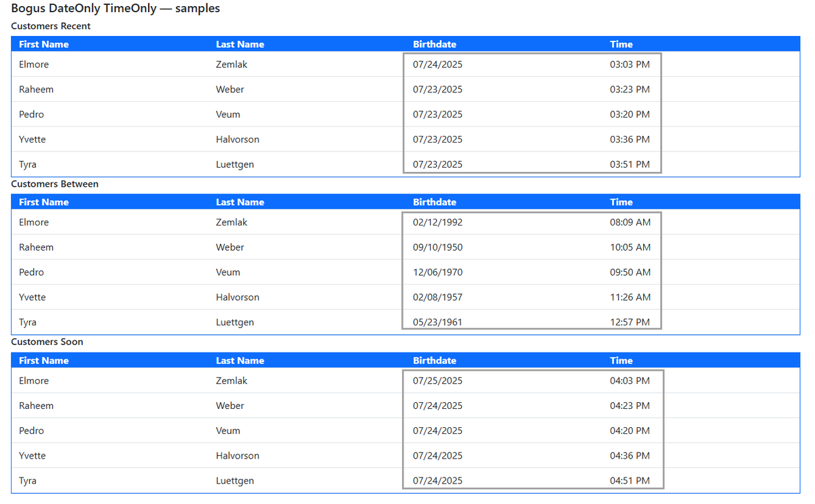This screenshot has width=815, height=504.
Task: Click the 12/06/1970 birthdate cell
Action: (437, 272)
